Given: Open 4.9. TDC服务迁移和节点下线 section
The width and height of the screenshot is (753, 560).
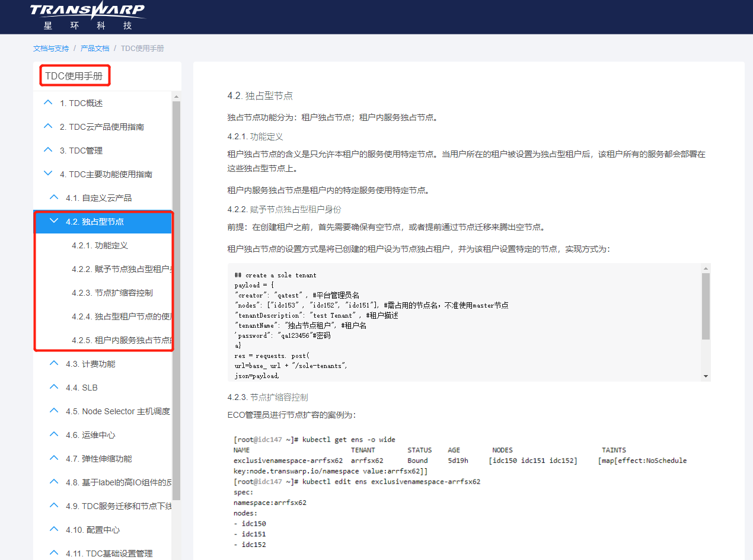Looking at the screenshot, I should click(119, 506).
